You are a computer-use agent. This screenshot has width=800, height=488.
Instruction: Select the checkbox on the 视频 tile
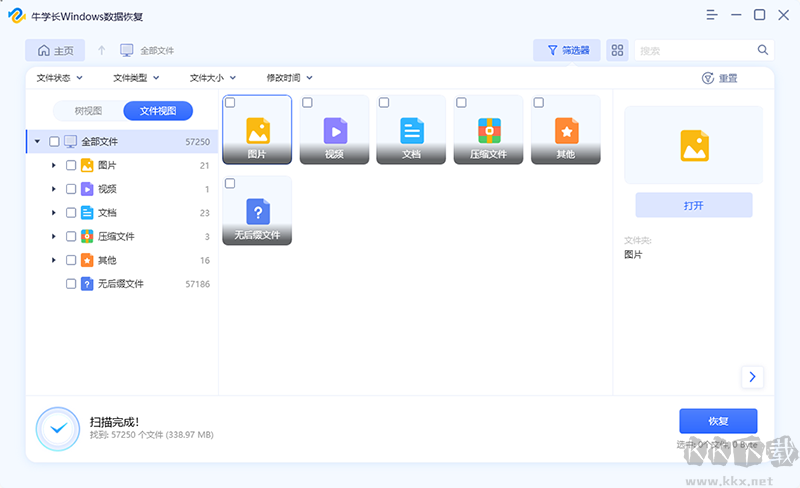pyautogui.click(x=308, y=103)
